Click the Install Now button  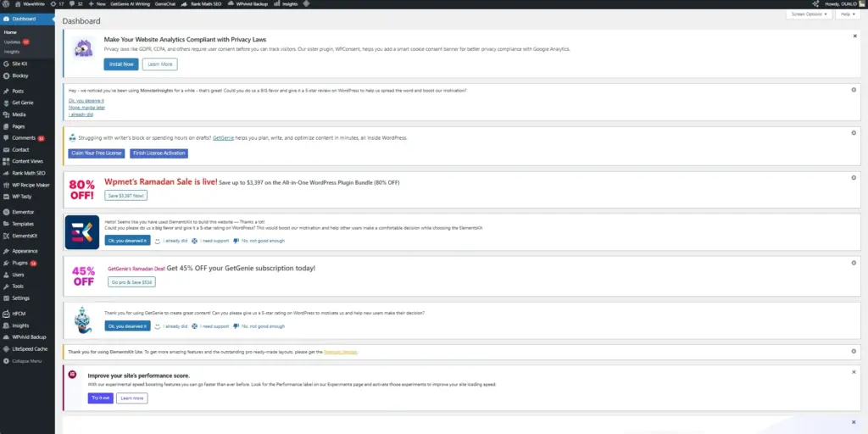[x=120, y=64]
